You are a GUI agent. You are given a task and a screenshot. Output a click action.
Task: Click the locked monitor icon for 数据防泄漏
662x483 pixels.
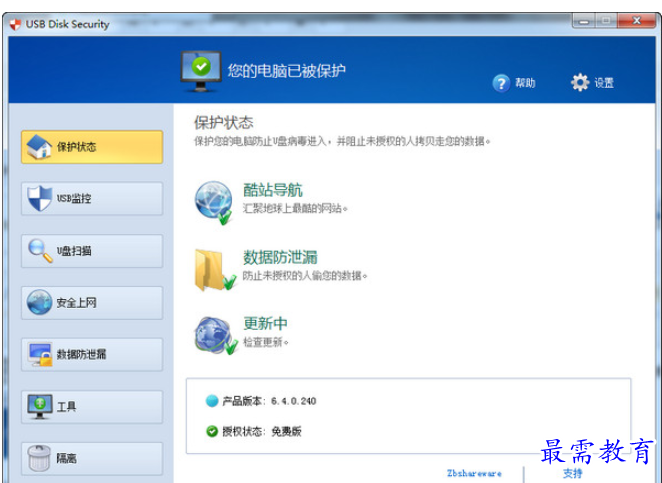point(41,354)
